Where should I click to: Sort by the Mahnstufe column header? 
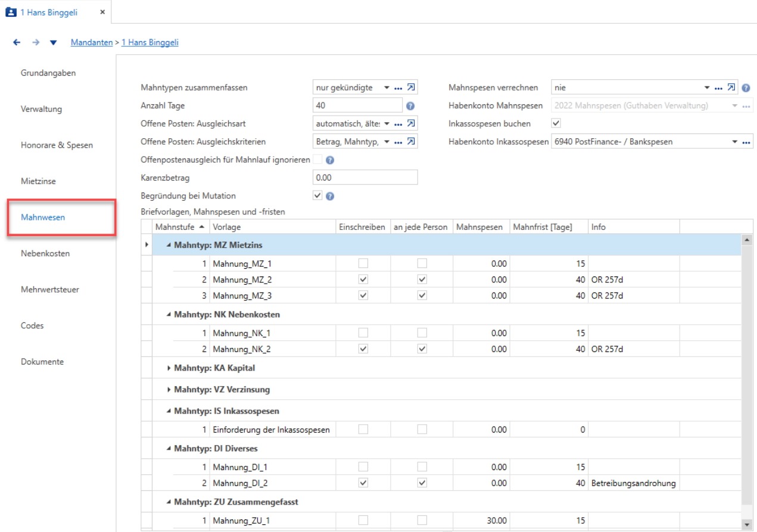point(181,227)
